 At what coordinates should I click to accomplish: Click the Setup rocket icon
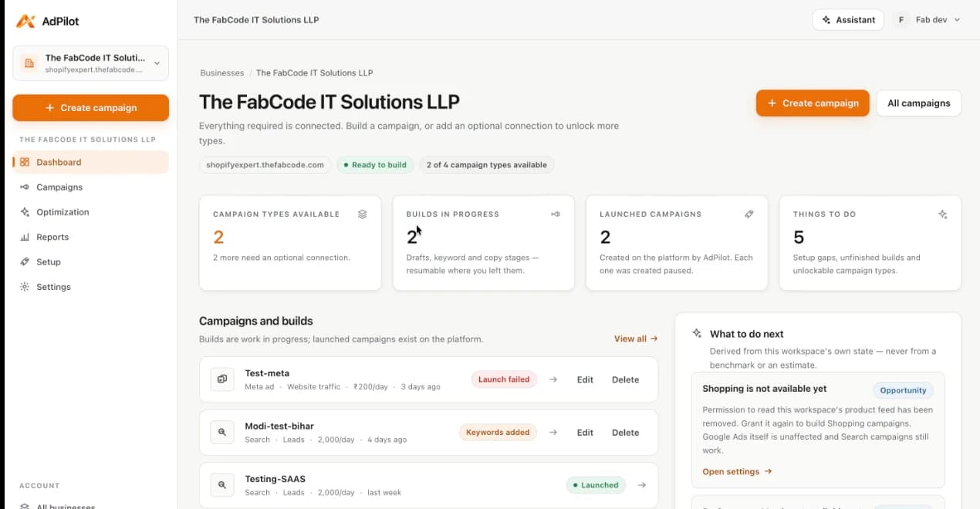click(25, 262)
